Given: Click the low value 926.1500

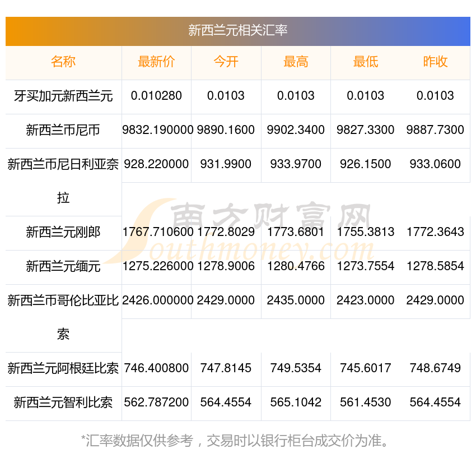Looking at the screenshot, I should [x=366, y=164].
